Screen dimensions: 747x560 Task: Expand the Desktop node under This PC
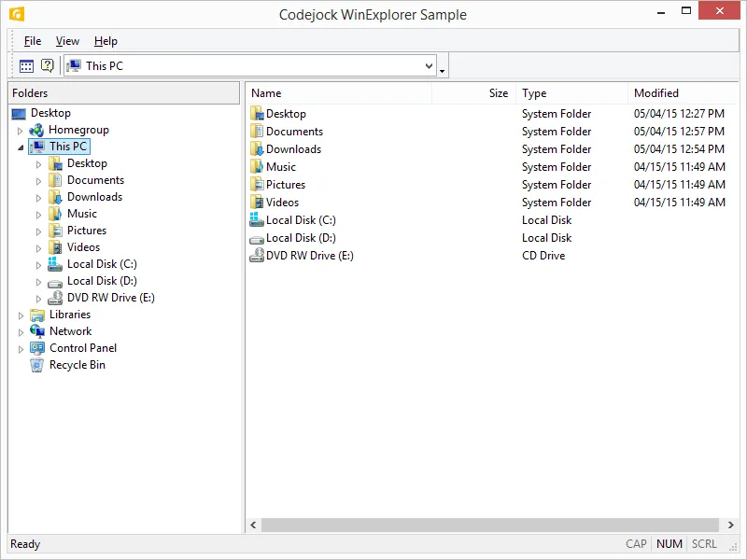click(x=38, y=165)
